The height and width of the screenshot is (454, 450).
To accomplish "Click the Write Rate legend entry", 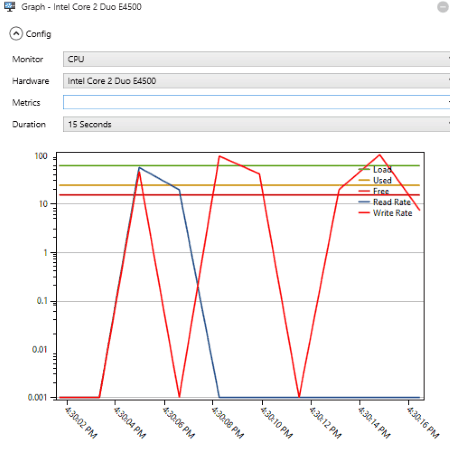I will [x=386, y=213].
